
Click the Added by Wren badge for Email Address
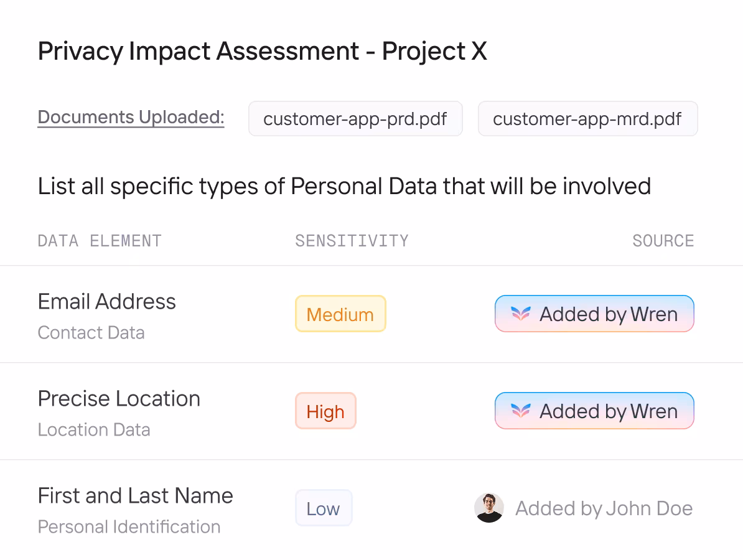pyautogui.click(x=594, y=314)
